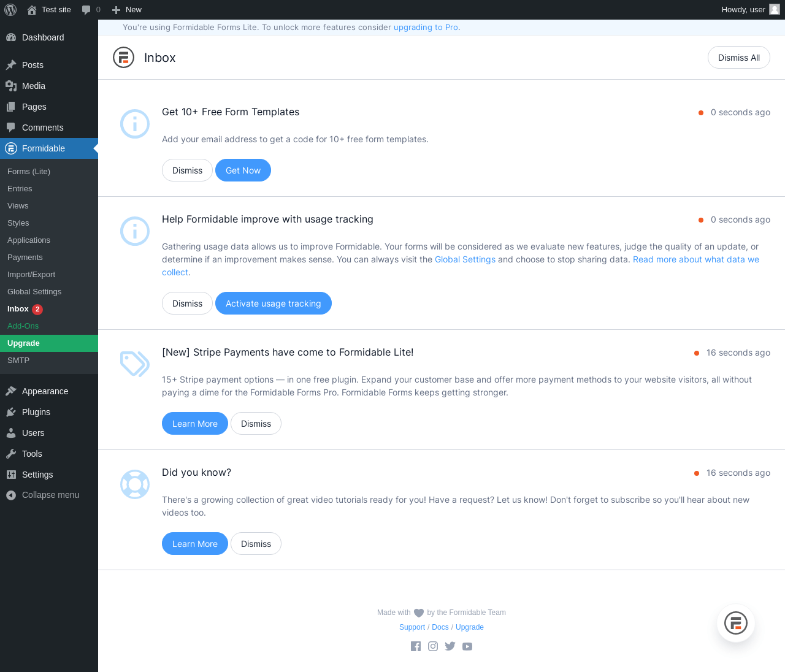785x672 pixels.
Task: Open the Media library menu
Action: [x=49, y=86]
